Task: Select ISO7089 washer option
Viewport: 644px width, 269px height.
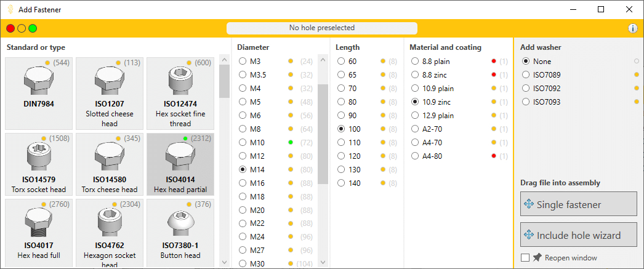Action: tap(525, 75)
